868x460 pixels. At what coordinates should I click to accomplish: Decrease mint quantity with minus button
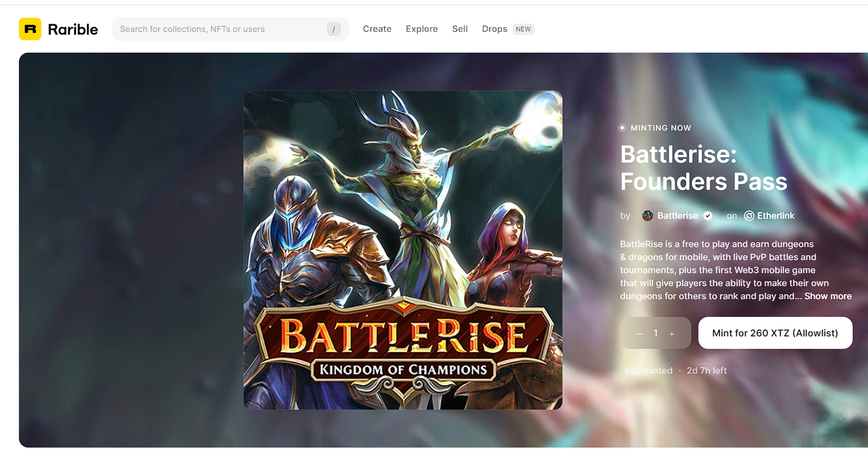(x=639, y=333)
